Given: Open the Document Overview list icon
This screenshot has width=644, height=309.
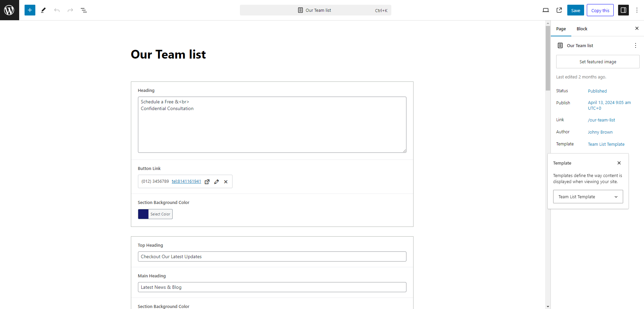Looking at the screenshot, I should point(83,10).
